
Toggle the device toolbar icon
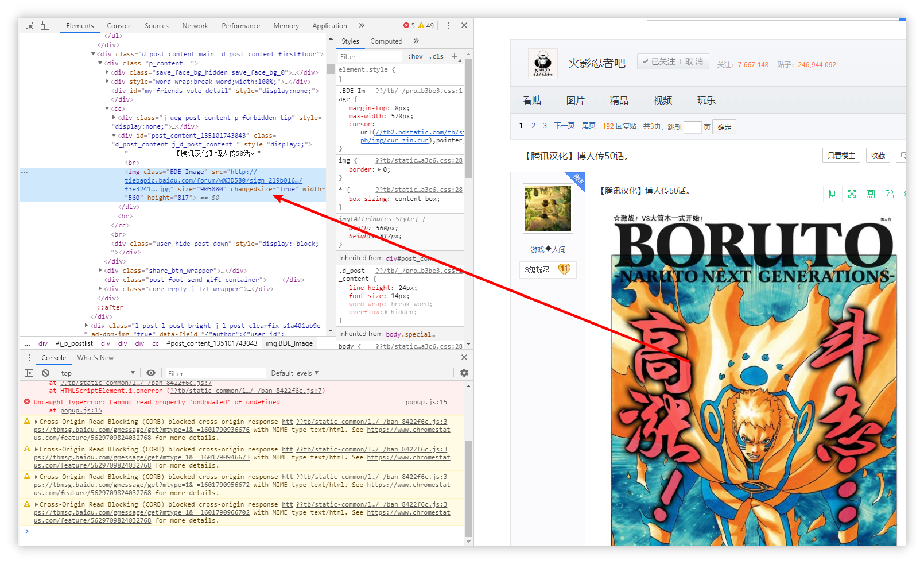(45, 25)
